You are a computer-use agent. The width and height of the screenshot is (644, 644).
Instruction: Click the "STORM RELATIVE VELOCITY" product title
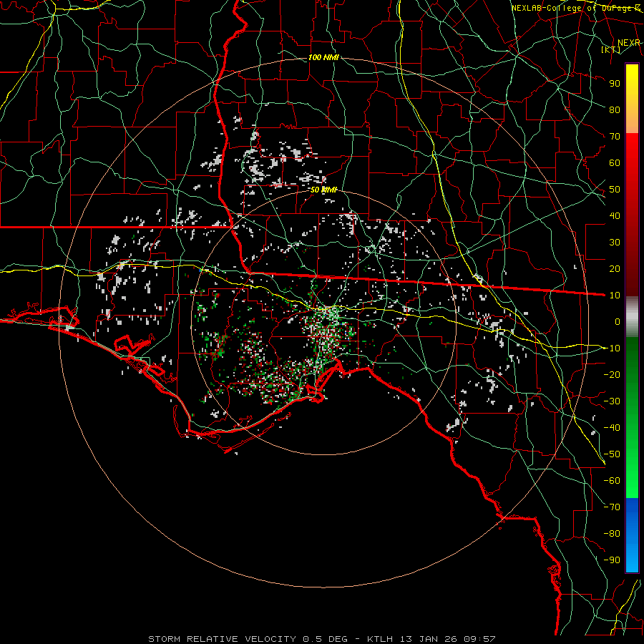[x=223, y=639]
